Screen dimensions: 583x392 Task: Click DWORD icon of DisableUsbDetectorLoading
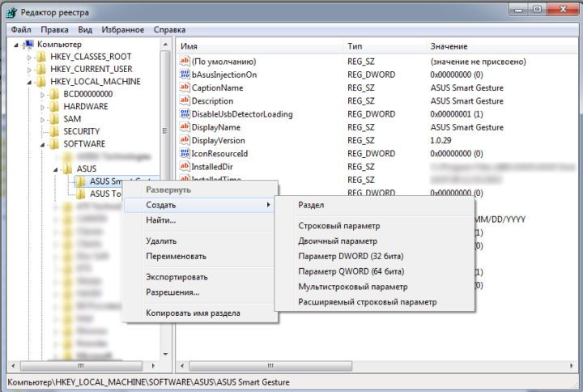[185, 114]
